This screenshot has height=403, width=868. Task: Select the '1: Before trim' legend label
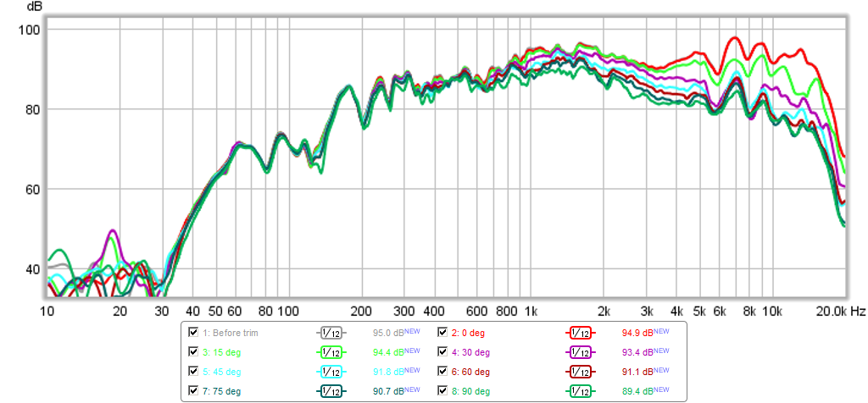click(x=231, y=333)
